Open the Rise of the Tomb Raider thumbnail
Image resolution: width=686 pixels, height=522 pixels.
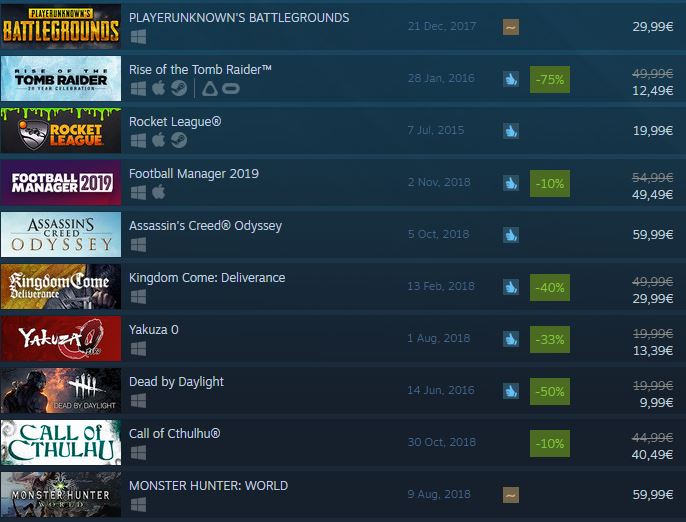[x=61, y=79]
